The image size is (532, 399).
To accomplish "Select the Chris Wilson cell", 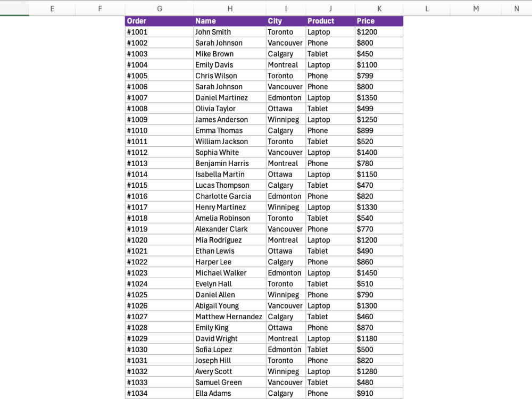I will coord(230,76).
